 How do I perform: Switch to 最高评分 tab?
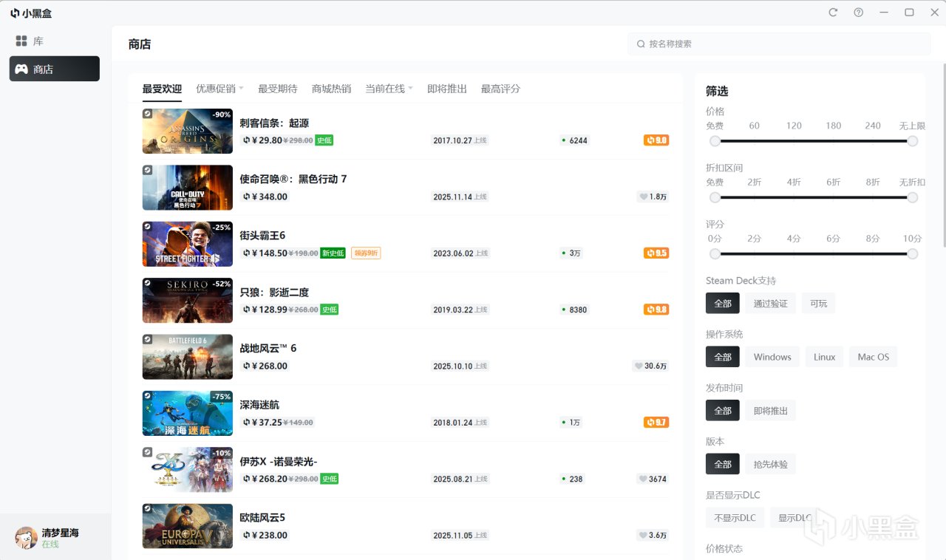pyautogui.click(x=500, y=89)
